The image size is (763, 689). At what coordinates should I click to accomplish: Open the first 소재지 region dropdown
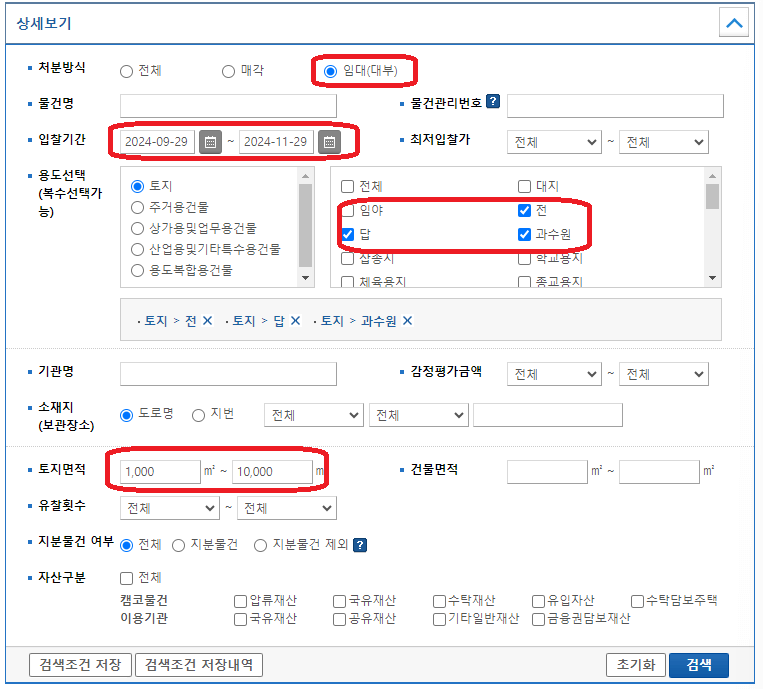(x=314, y=415)
